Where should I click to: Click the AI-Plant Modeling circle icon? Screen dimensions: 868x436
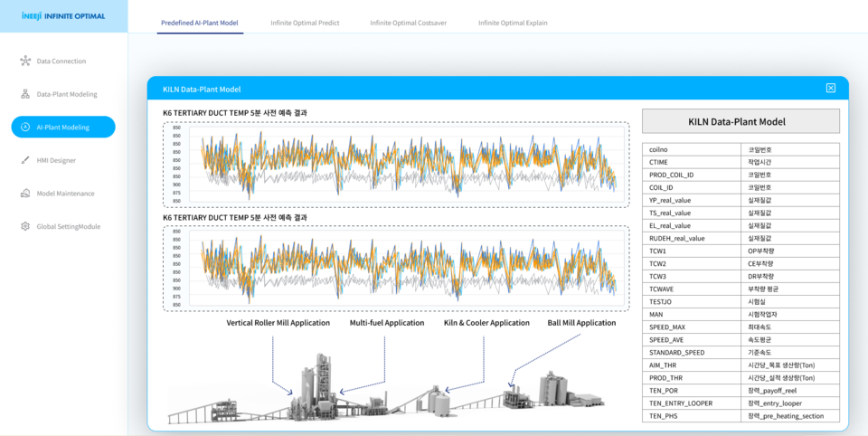25,127
